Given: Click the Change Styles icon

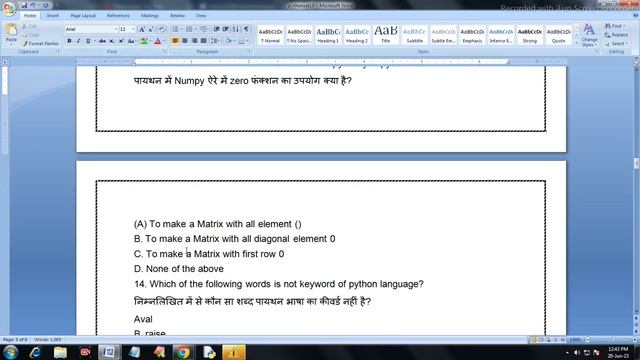Looking at the screenshot, I should coord(589,36).
